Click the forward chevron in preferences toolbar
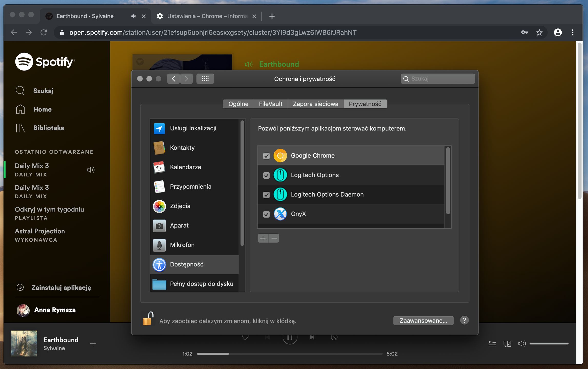The height and width of the screenshot is (369, 588). [186, 79]
